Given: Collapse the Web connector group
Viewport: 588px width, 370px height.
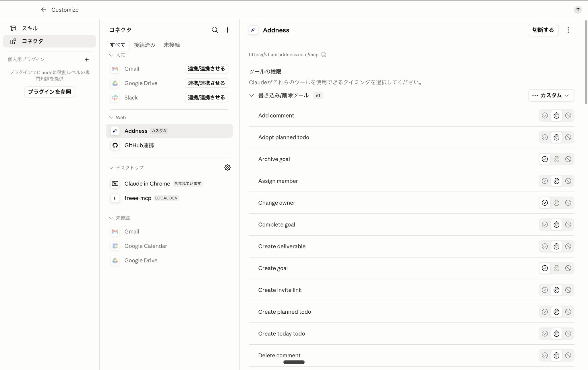Looking at the screenshot, I should click(111, 117).
